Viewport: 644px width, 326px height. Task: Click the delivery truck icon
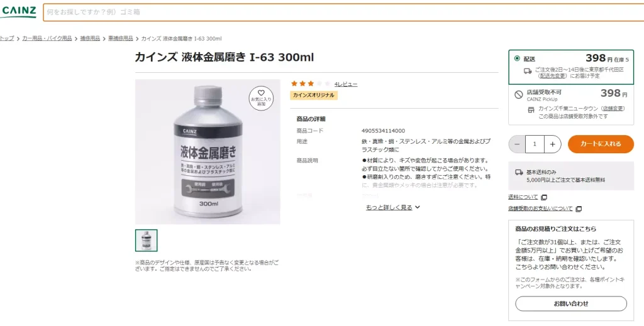(528, 71)
